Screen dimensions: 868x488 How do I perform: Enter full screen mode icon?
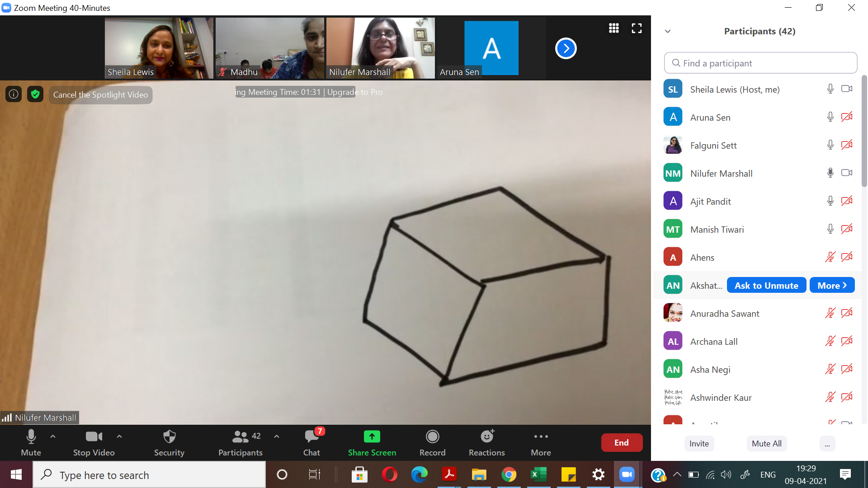coord(637,28)
